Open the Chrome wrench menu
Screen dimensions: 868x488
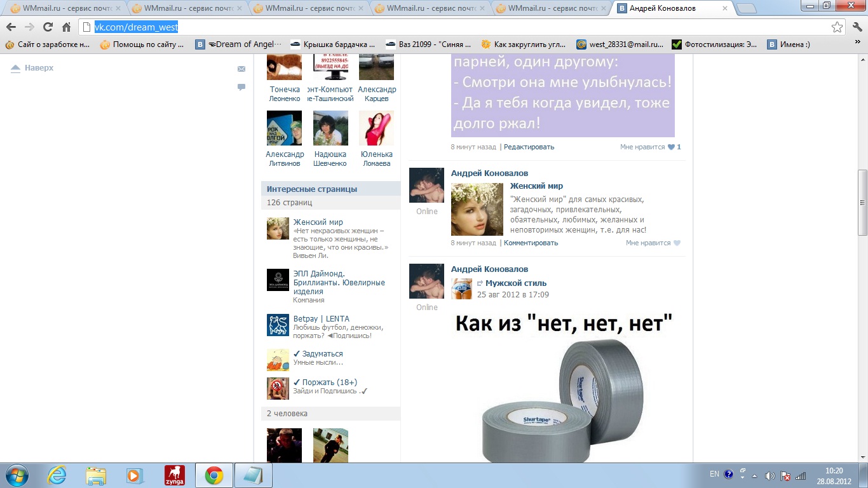tap(857, 27)
